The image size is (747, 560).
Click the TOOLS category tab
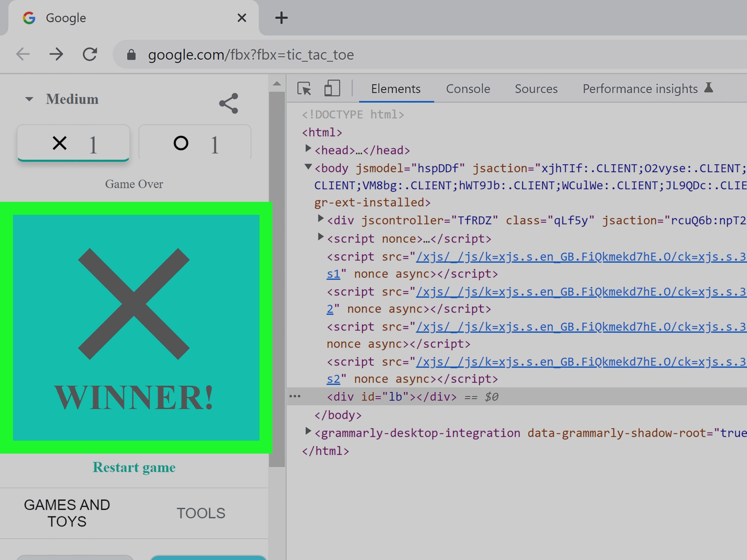point(201,513)
